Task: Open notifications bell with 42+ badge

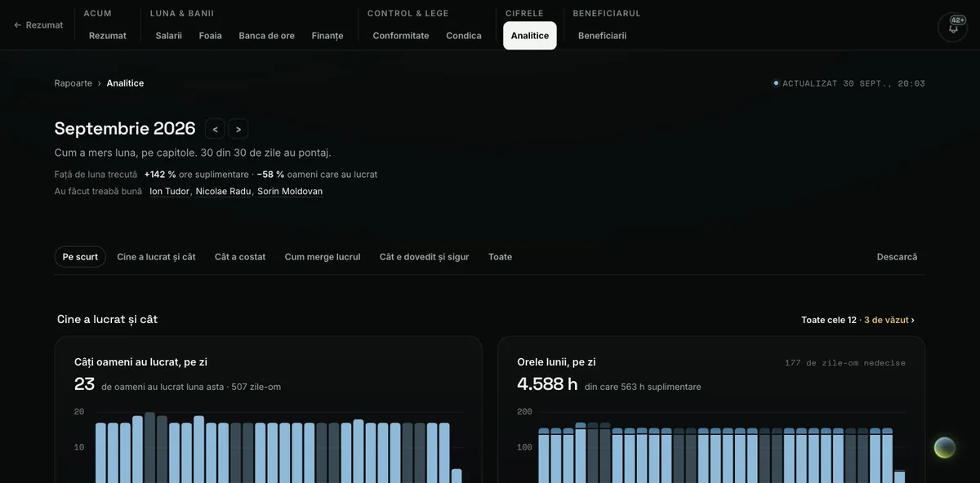Action: click(952, 27)
